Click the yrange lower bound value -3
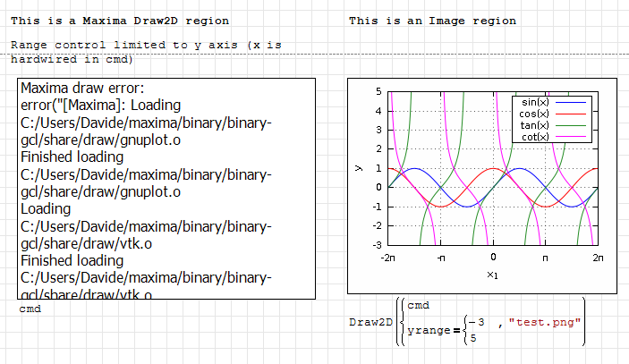 pos(479,322)
